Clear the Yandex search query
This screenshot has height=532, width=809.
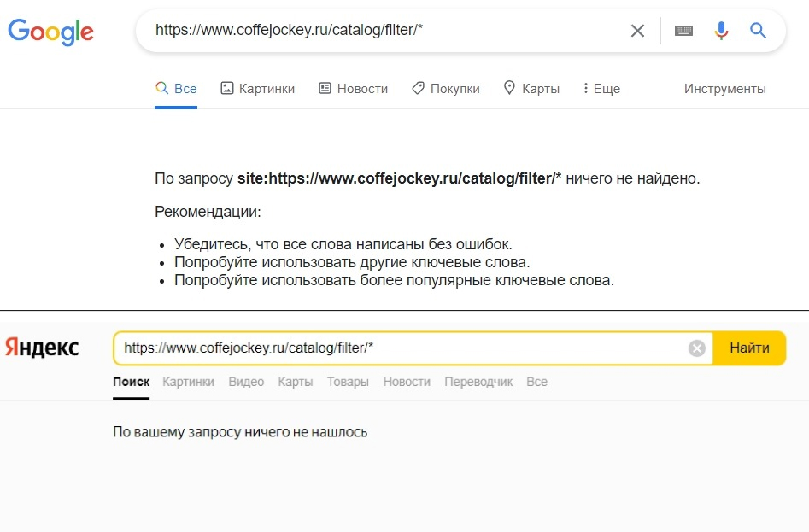click(x=697, y=348)
